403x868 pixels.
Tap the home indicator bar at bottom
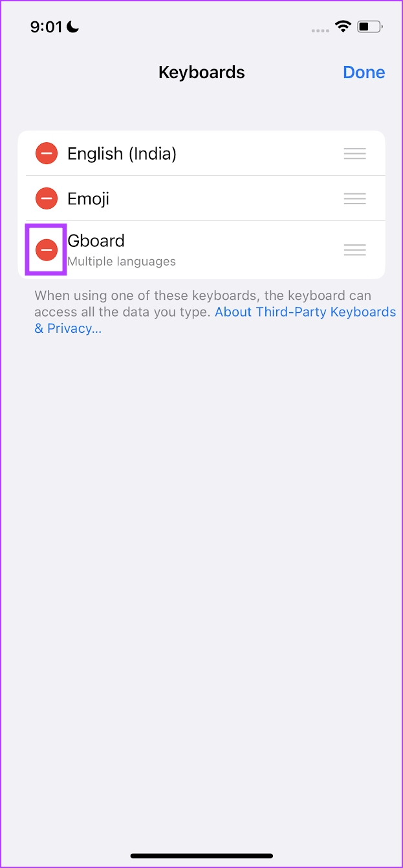point(202,856)
